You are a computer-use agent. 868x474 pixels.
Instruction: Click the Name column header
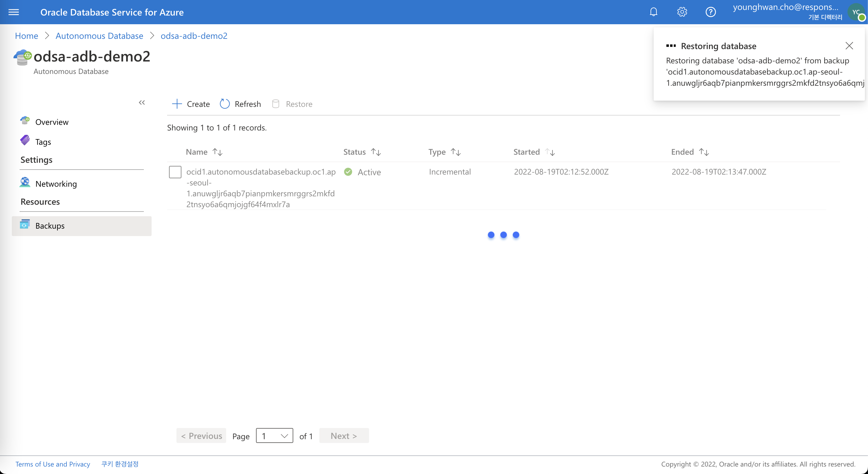tap(197, 152)
